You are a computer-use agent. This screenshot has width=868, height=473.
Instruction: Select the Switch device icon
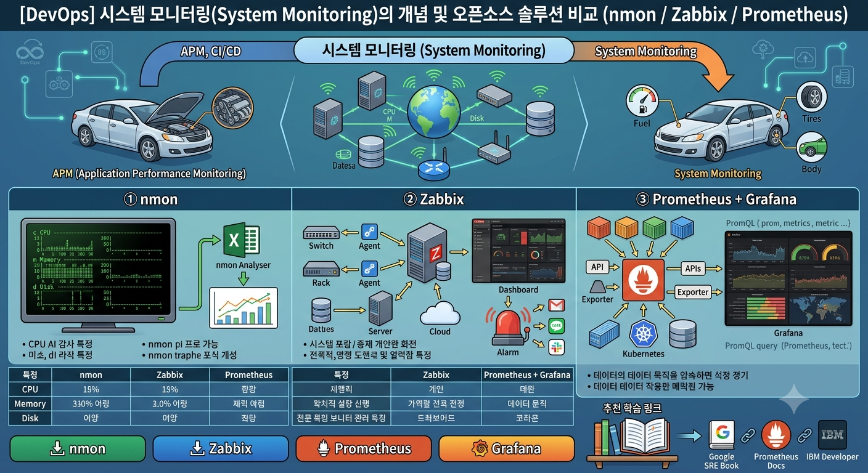(x=321, y=233)
